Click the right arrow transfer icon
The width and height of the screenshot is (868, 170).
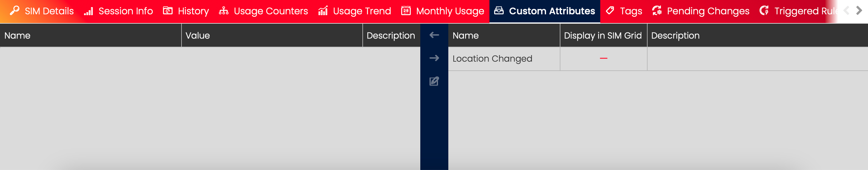click(x=434, y=58)
